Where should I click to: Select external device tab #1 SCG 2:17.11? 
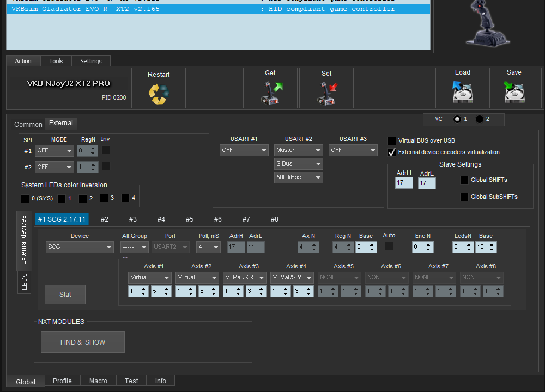(62, 219)
